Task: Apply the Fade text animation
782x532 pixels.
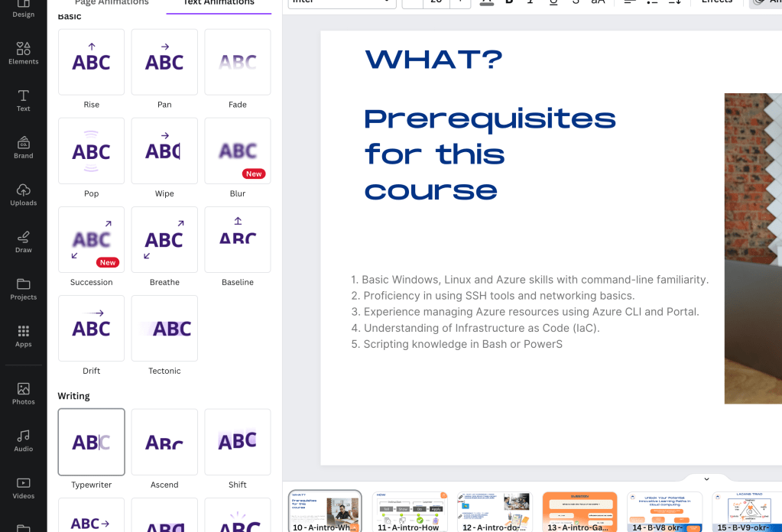Action: point(238,62)
